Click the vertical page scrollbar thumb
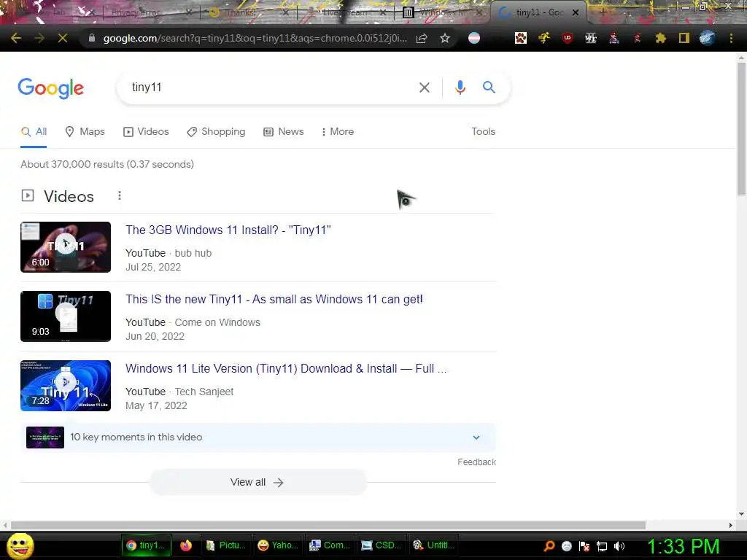Screen dimensions: 747x560 [x=741, y=128]
